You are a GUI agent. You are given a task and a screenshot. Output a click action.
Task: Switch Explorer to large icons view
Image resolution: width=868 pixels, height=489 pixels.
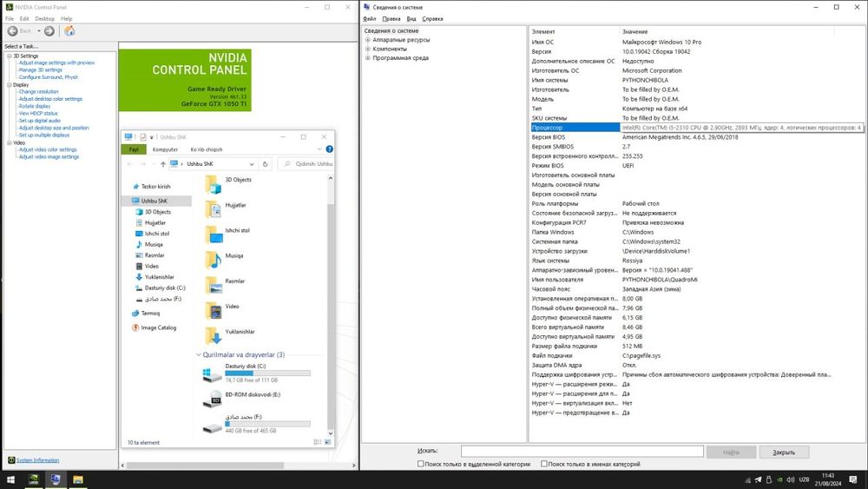pos(328,442)
